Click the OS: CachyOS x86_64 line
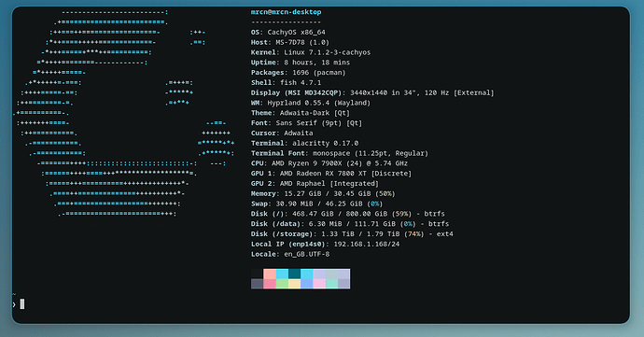 pyautogui.click(x=288, y=32)
